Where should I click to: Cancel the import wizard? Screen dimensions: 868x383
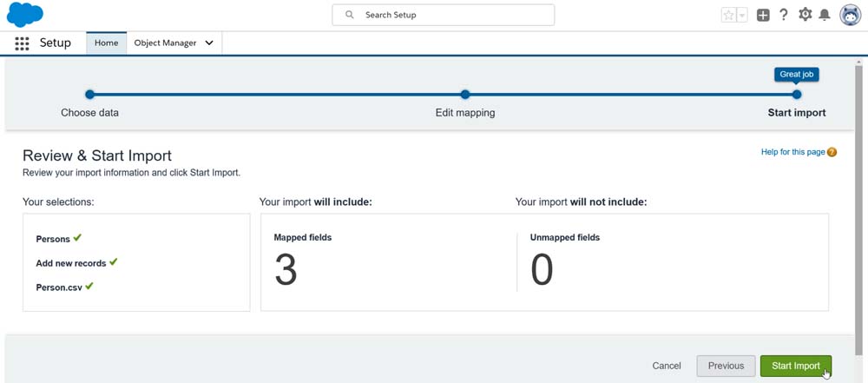tap(667, 366)
